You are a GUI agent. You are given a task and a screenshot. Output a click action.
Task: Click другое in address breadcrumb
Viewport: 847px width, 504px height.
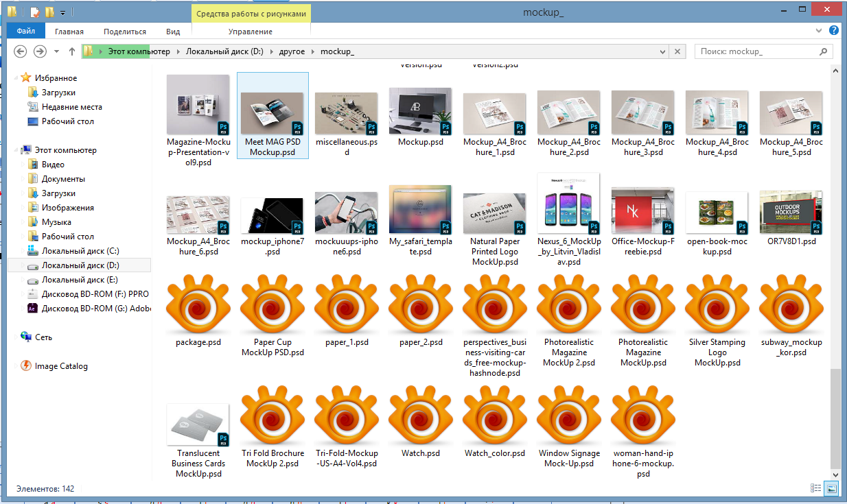pyautogui.click(x=292, y=51)
